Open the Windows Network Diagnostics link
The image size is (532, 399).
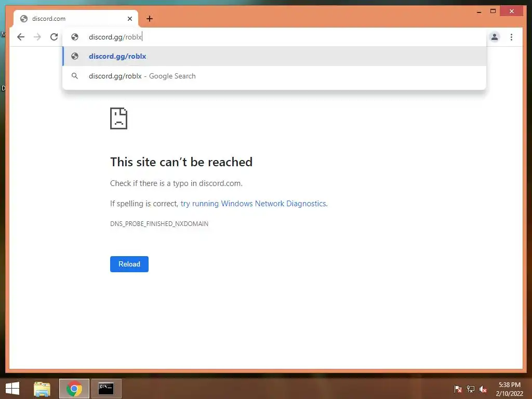coord(254,204)
